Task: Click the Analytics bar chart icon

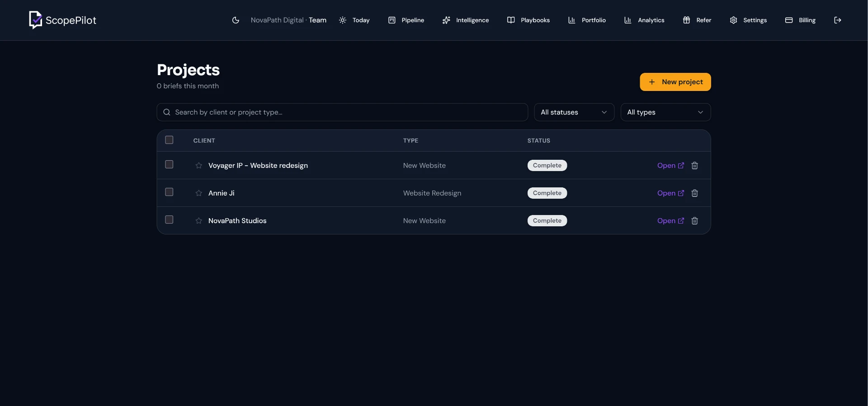Action: 628,20
